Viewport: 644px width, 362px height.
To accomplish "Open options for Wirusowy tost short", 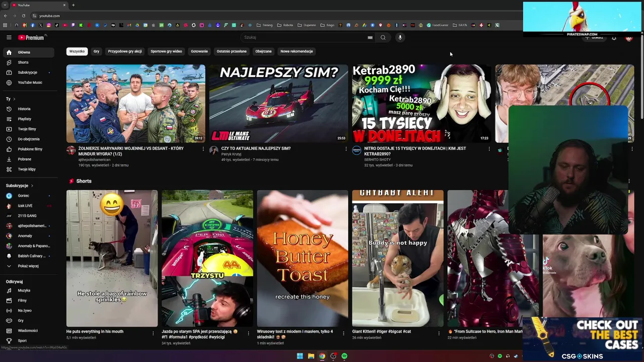I will pyautogui.click(x=344, y=333).
